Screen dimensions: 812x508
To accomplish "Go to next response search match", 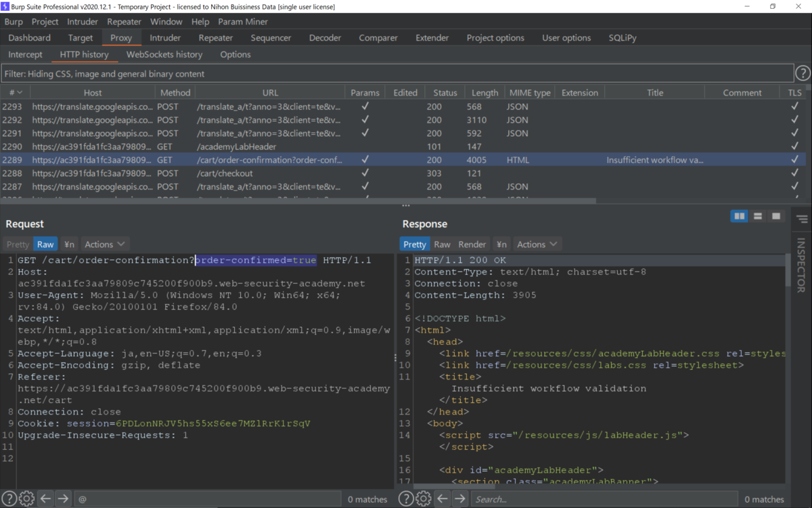I will pos(460,499).
